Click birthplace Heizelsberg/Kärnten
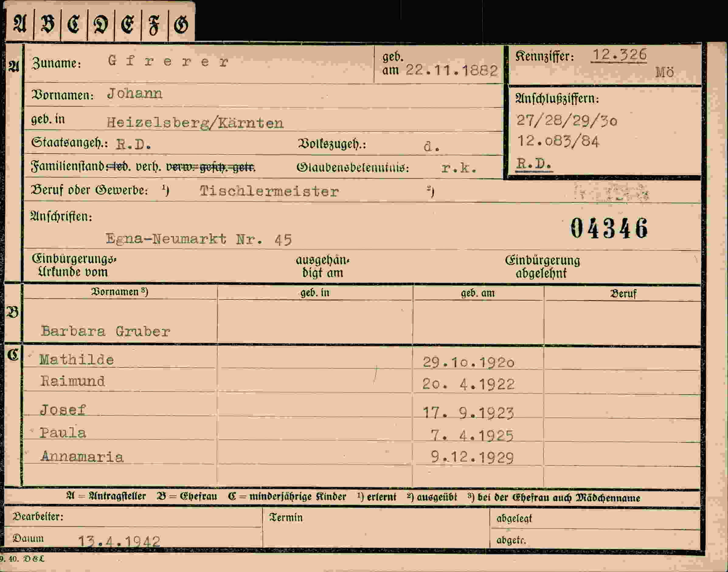The height and width of the screenshot is (572, 728). pyautogui.click(x=195, y=123)
